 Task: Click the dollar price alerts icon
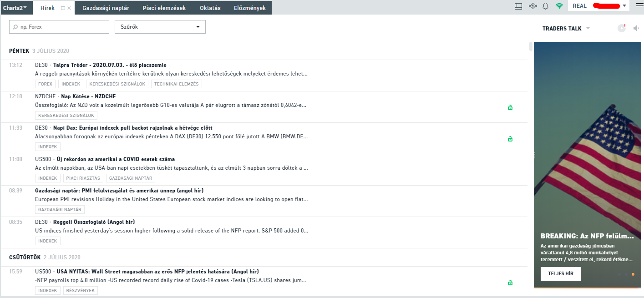[532, 6]
